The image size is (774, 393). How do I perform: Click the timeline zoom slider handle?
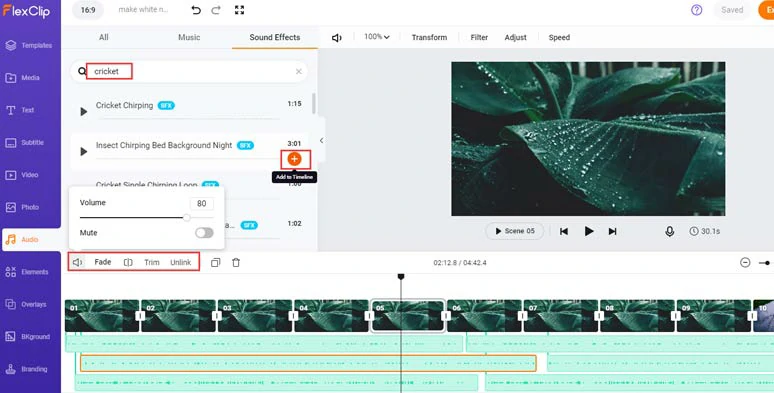(767, 263)
